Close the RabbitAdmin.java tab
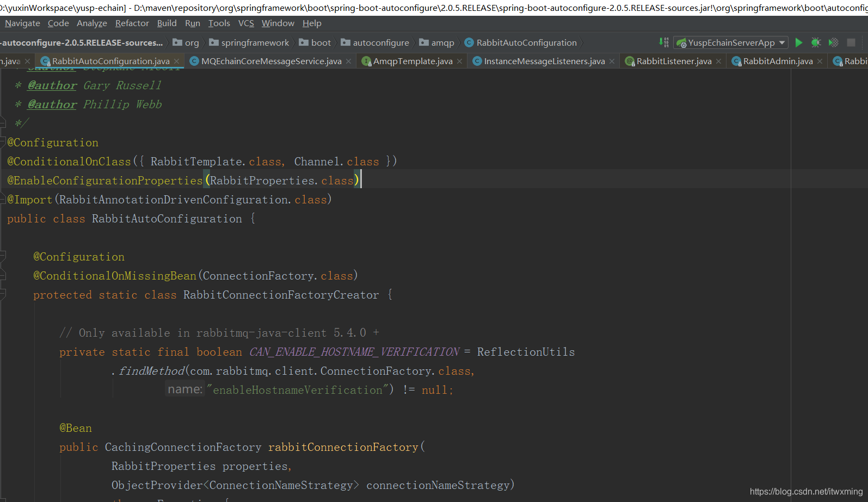Image resolution: width=868 pixels, height=502 pixels. tap(820, 61)
